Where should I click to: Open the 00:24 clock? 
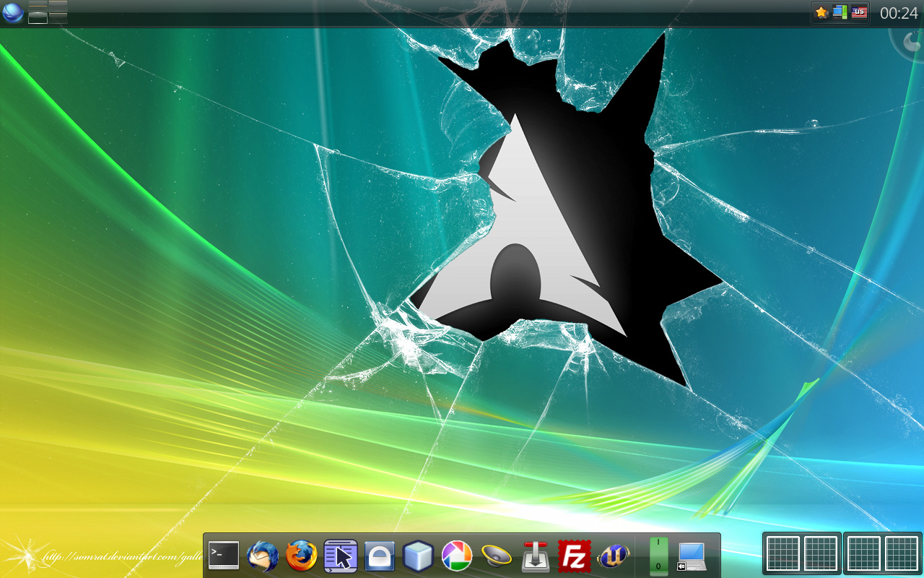click(899, 13)
